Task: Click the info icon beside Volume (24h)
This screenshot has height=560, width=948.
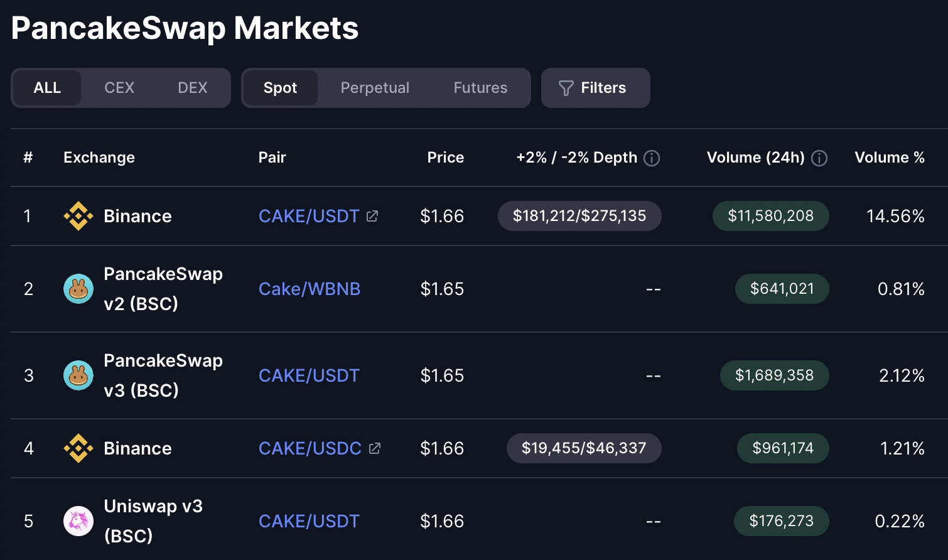Action: (819, 158)
